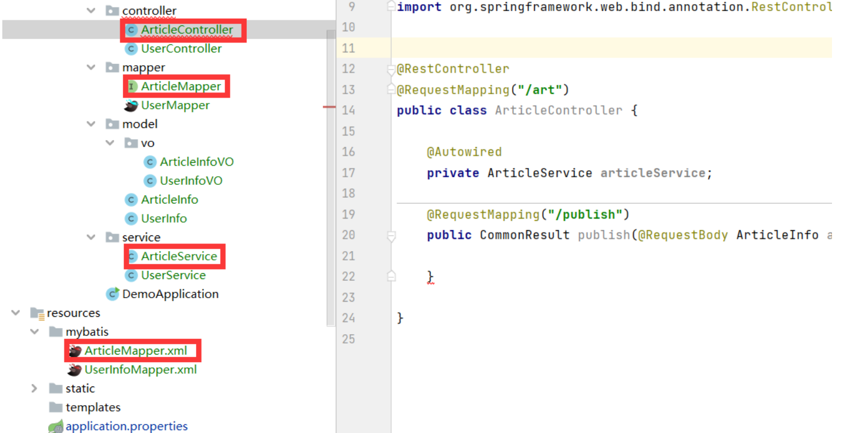The width and height of the screenshot is (868, 433).
Task: Select the ArticleMapper interface file
Action: click(x=181, y=87)
